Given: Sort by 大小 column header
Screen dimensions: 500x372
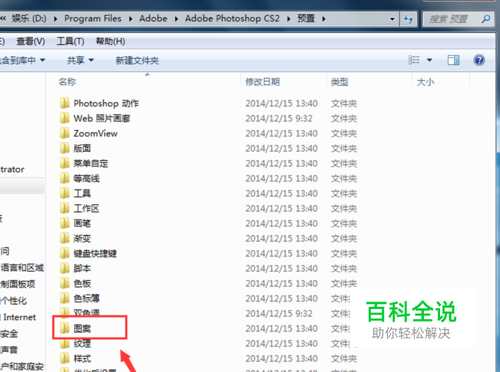Looking at the screenshot, I should pyautogui.click(x=425, y=82).
